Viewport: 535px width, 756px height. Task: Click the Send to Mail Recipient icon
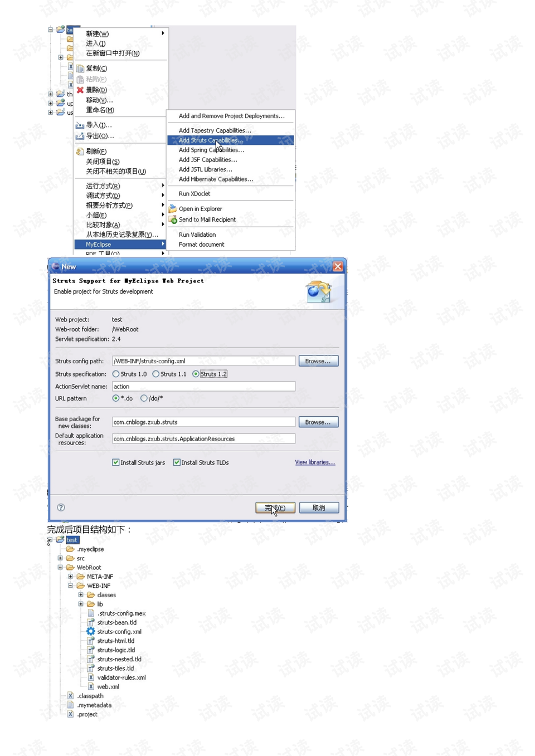tap(173, 220)
